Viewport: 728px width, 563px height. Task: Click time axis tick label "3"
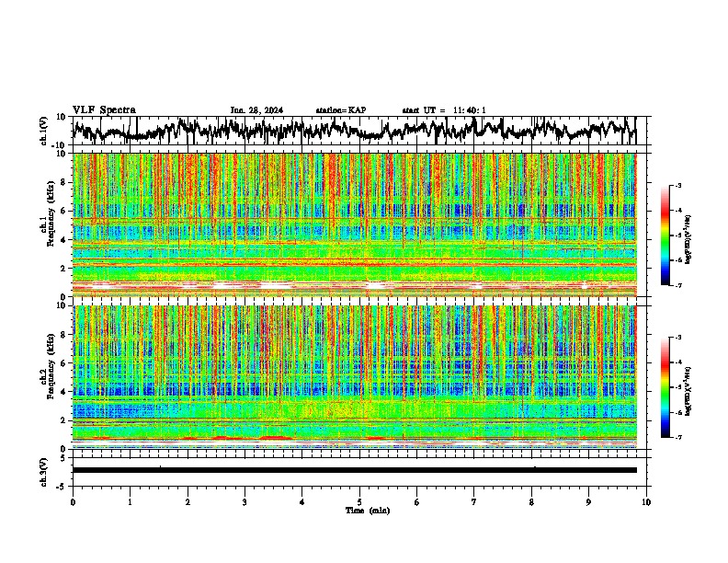tap(245, 502)
